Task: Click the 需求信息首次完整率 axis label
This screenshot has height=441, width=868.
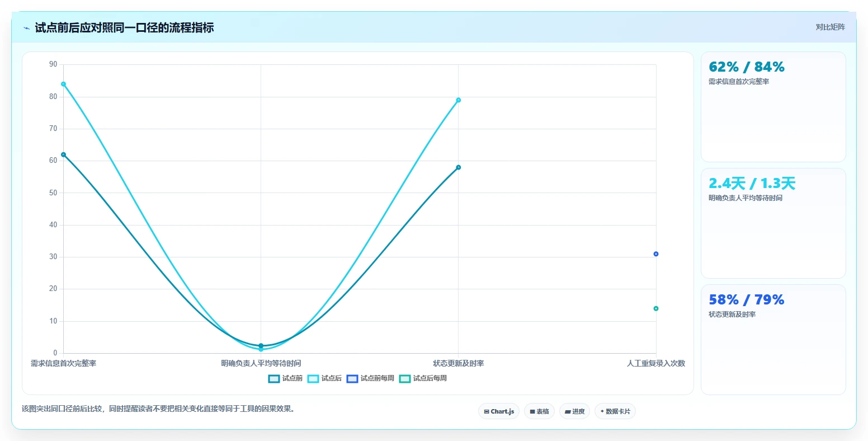Action: (x=63, y=364)
